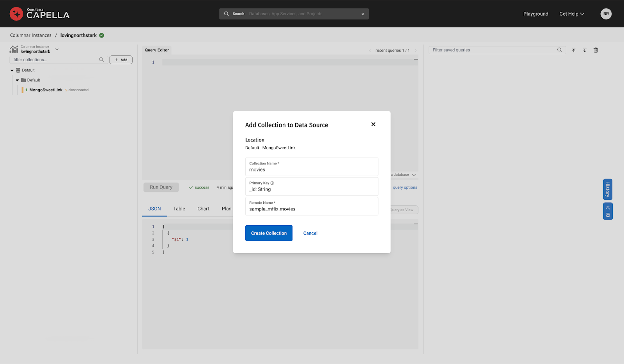Click the Couchbase Capella logo
The image size is (624, 364).
(x=39, y=14)
